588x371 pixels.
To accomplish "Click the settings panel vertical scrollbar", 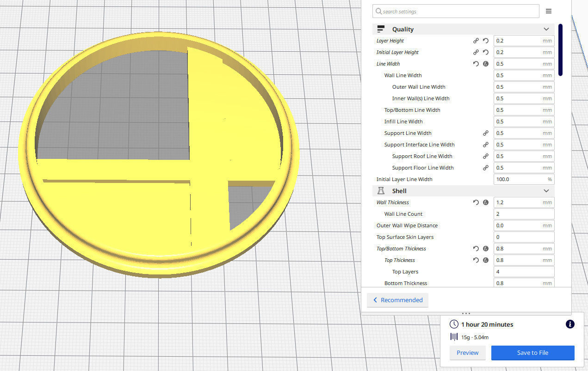I will tap(561, 50).
